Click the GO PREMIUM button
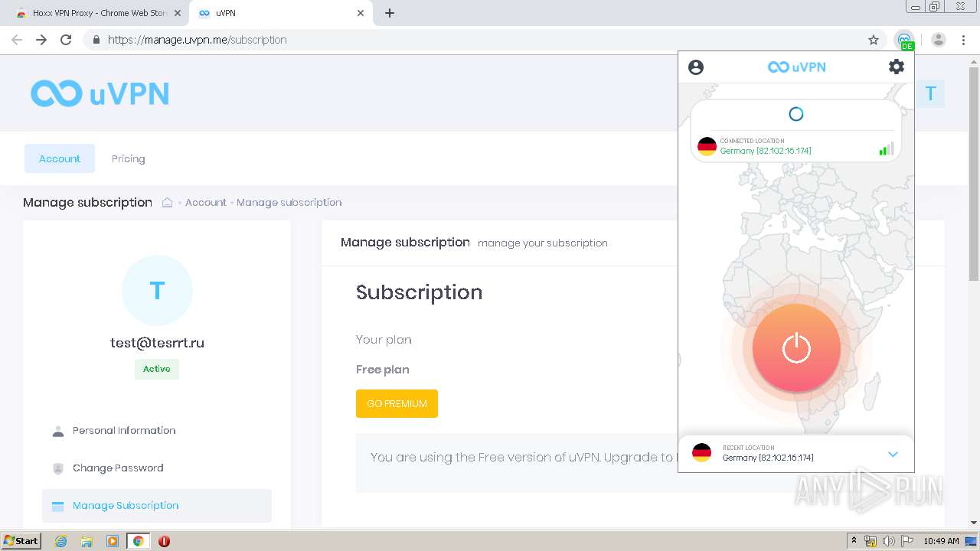The width and height of the screenshot is (980, 551). [397, 403]
